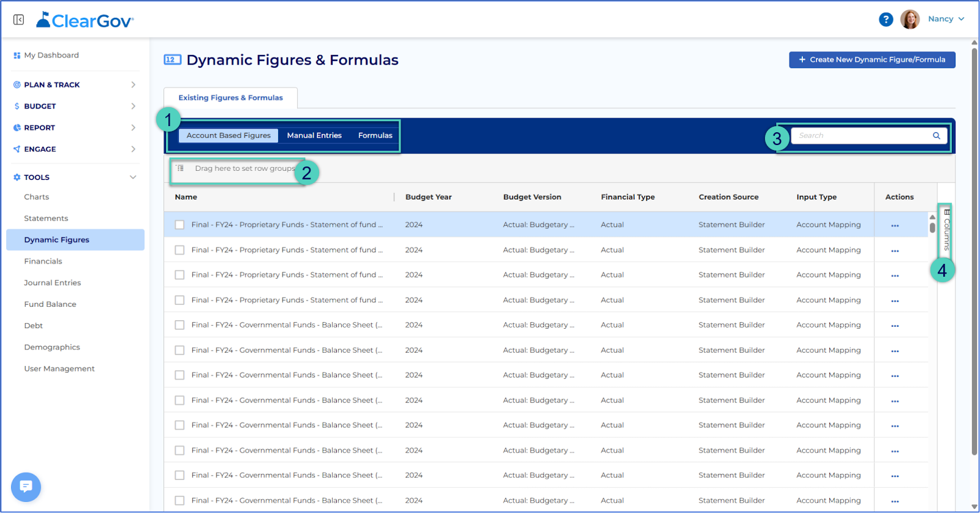Sort by the Creation Source column header

pyautogui.click(x=729, y=197)
